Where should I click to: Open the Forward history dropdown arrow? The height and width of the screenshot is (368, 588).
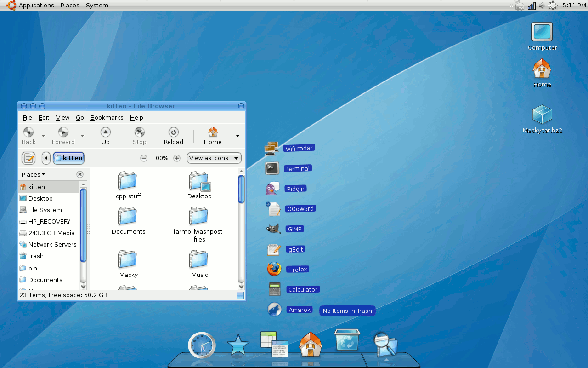(x=83, y=136)
